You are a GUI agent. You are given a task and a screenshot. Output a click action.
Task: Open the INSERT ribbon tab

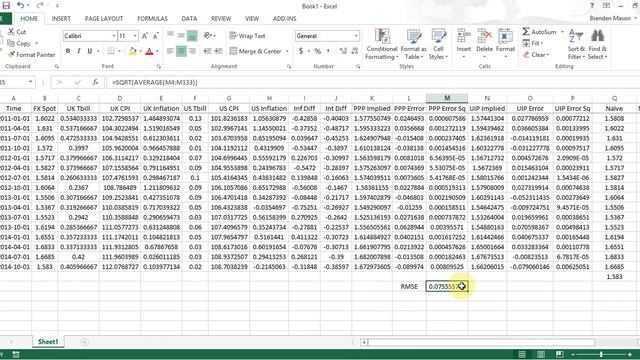point(61,18)
